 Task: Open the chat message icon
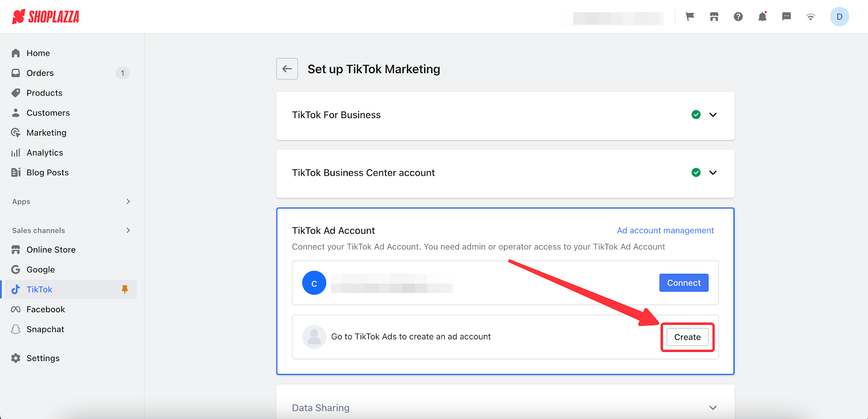tap(787, 17)
